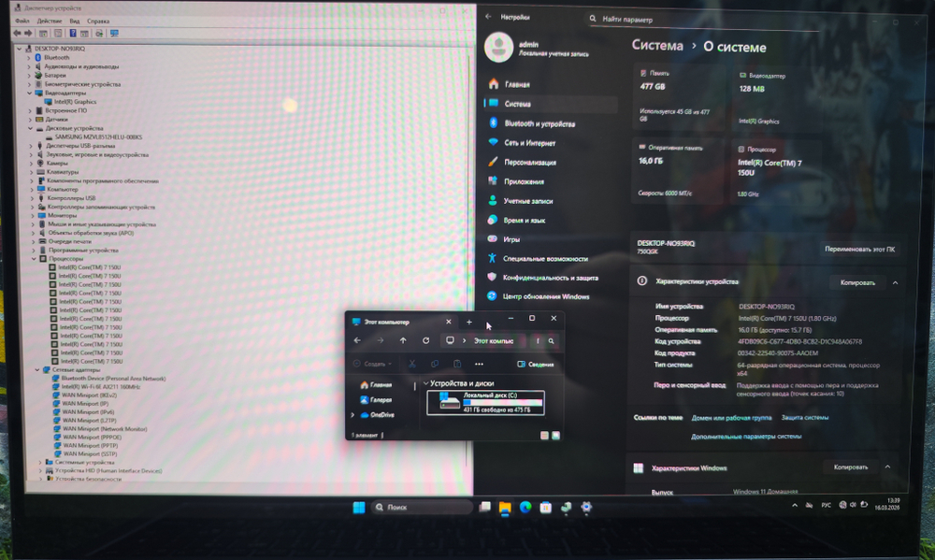Select SAMSUNG MZVL8512HELU disk device
Screen dimensions: 935x560
point(98,137)
